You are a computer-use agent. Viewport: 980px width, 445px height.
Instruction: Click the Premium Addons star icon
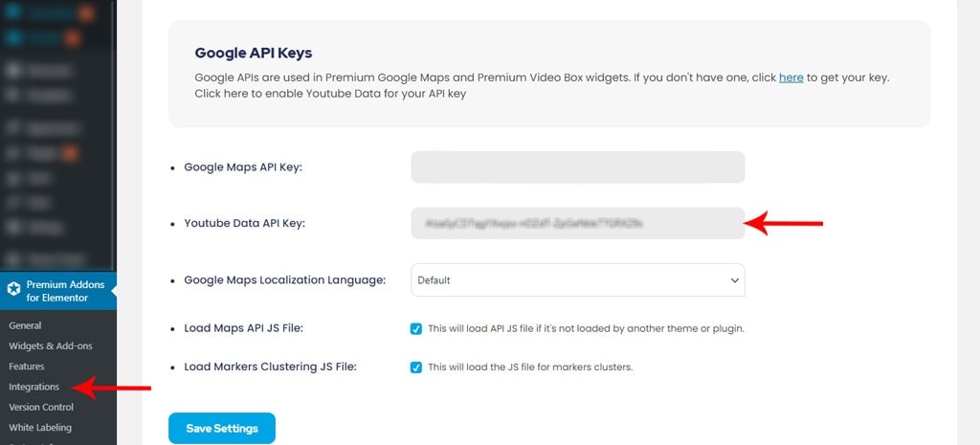(x=13, y=289)
